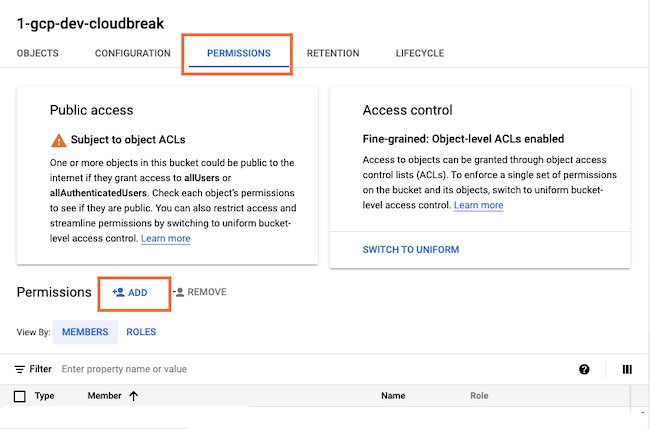This screenshot has width=650, height=429.
Task: Click the Role column header
Action: [479, 396]
